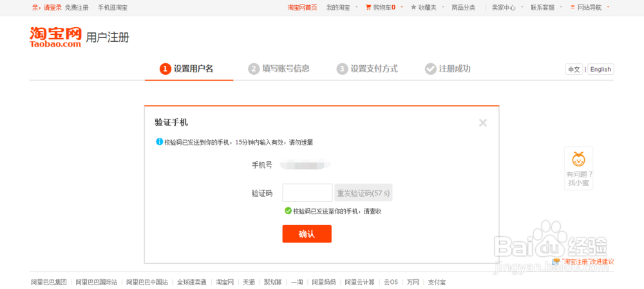Click the 用户注册 page heading

click(x=108, y=38)
